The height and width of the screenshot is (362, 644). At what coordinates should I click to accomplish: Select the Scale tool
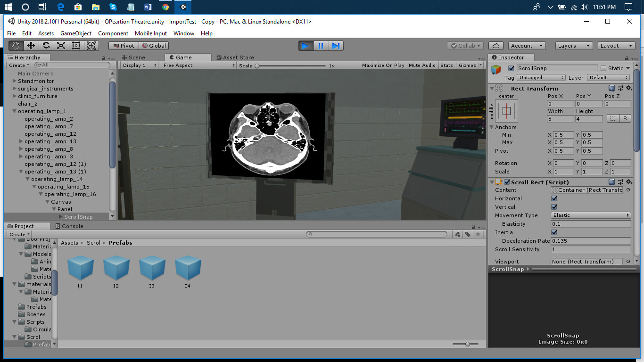coord(61,45)
